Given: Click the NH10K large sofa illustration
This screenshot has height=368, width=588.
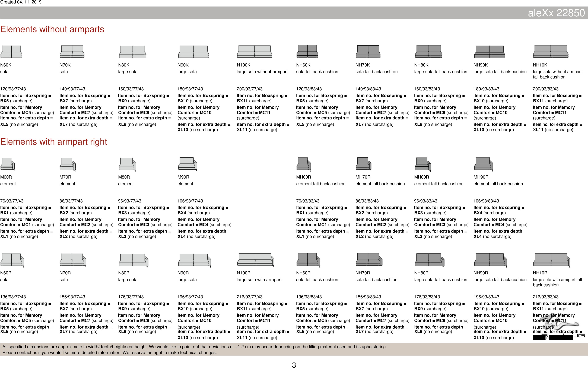Looking at the screenshot, I should click(x=551, y=51).
